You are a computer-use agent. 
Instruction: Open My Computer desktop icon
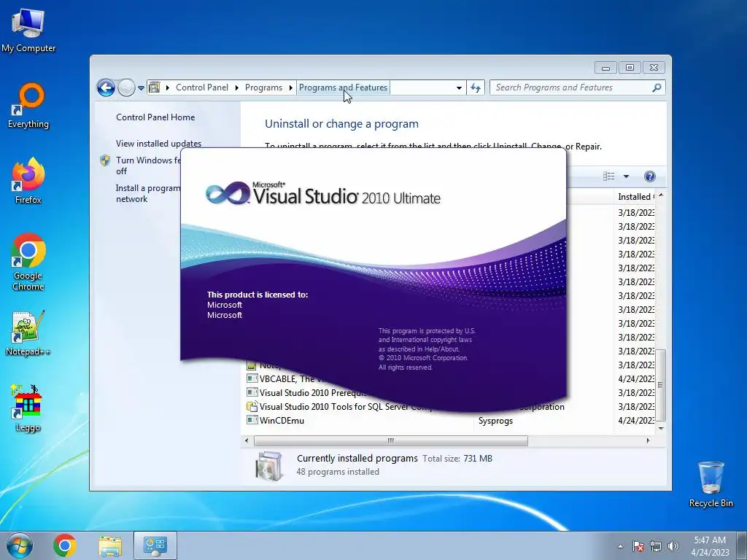28,31
